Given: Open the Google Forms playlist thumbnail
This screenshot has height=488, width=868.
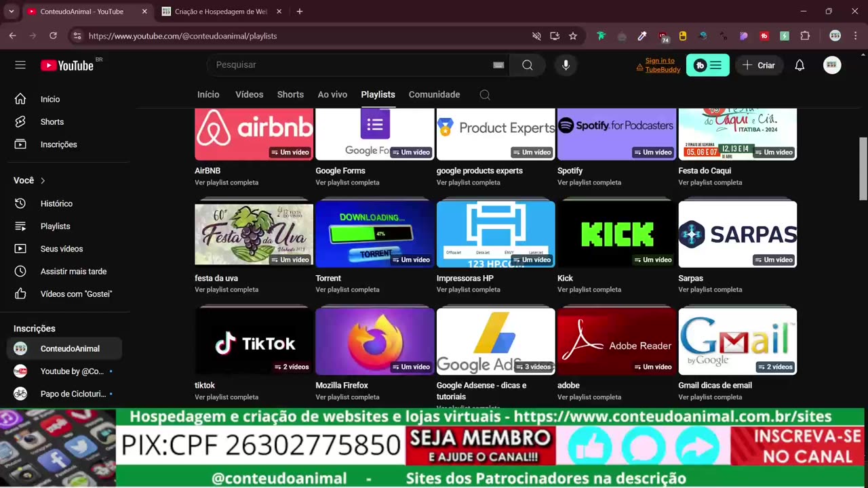Looking at the screenshot, I should [x=374, y=134].
